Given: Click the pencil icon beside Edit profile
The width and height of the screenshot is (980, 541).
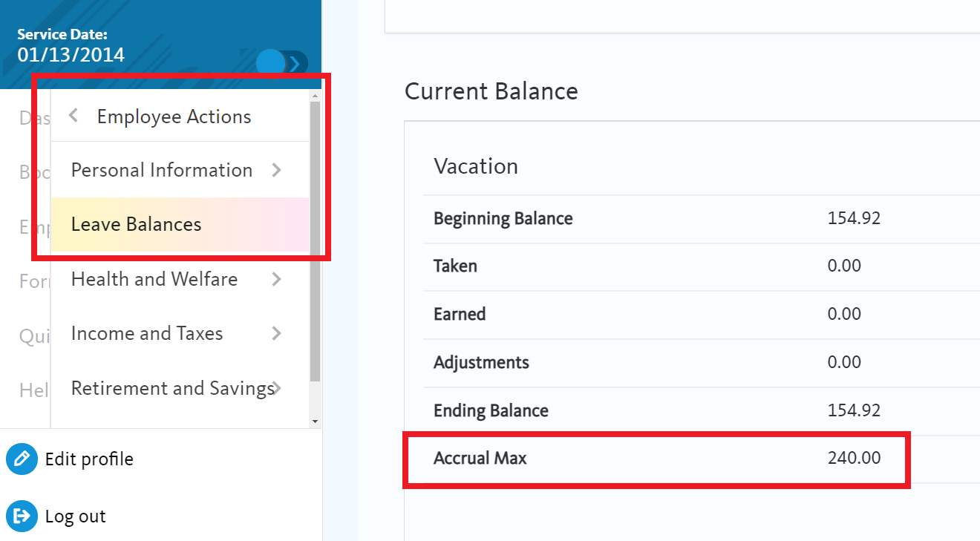Looking at the screenshot, I should [x=22, y=459].
